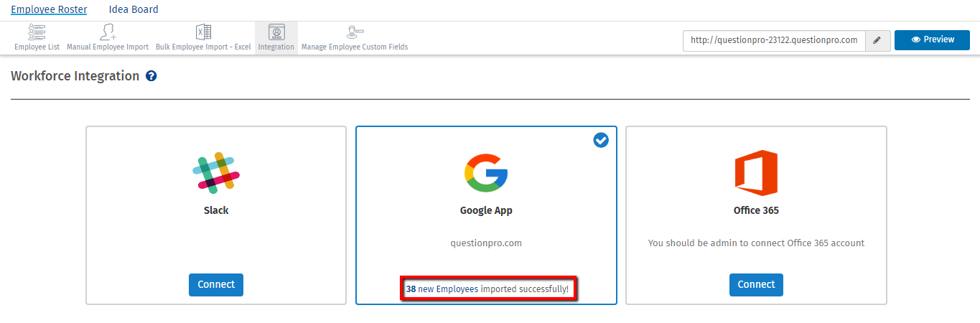Click the Workforce Integration help icon
This screenshot has height=323, width=980.
coord(151,76)
